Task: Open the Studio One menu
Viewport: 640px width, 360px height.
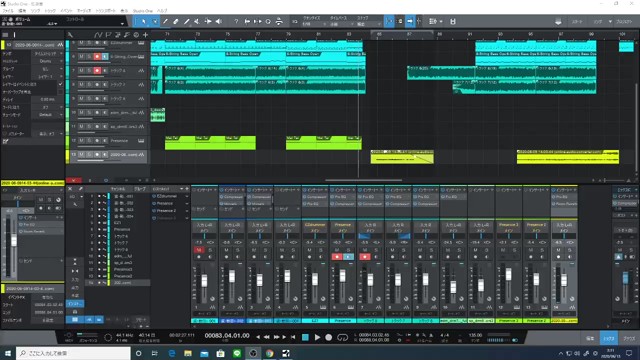Action: click(142, 11)
